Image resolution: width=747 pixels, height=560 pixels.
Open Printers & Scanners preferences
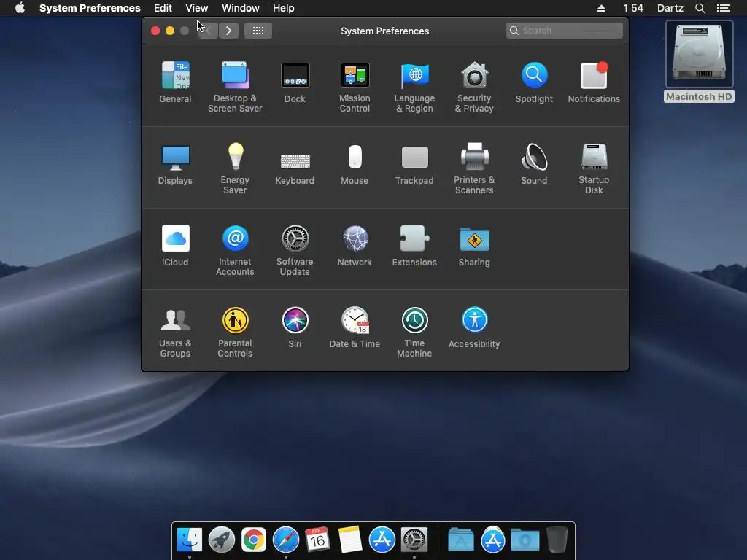(x=474, y=168)
